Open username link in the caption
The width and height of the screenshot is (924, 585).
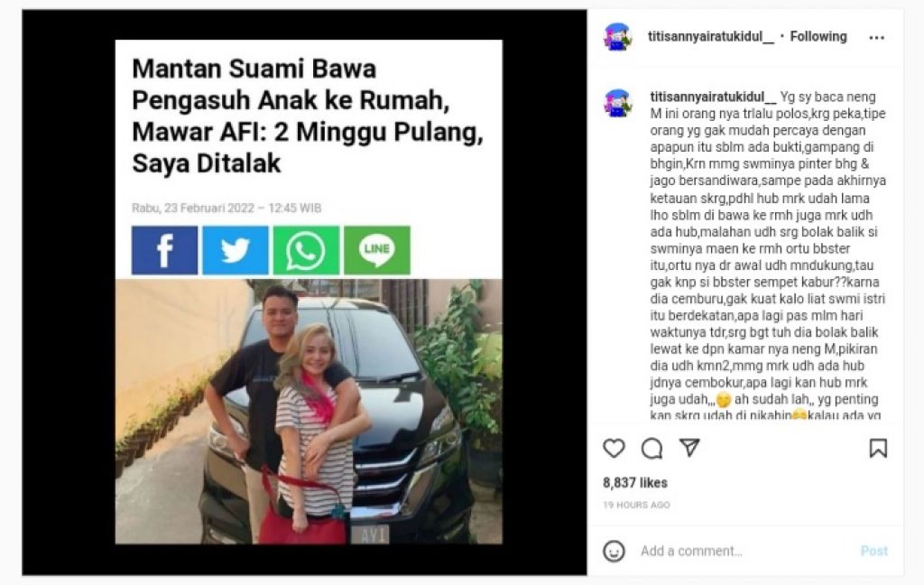(713, 97)
